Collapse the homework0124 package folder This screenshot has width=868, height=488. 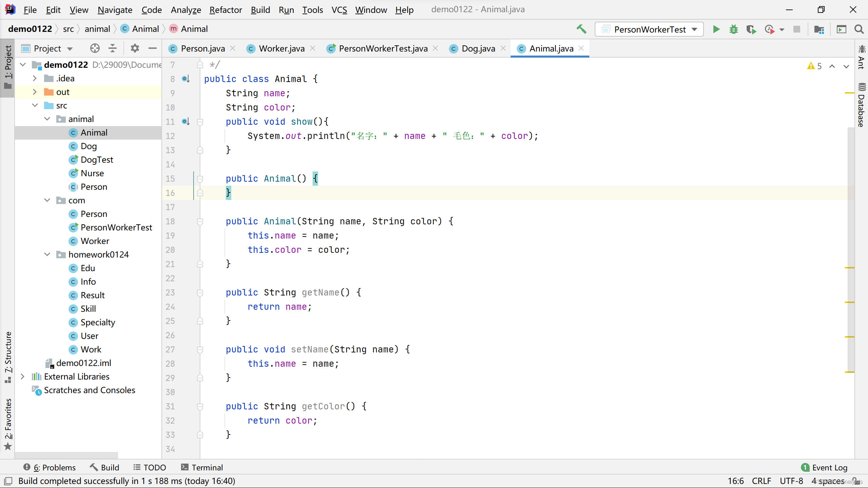coord(47,255)
